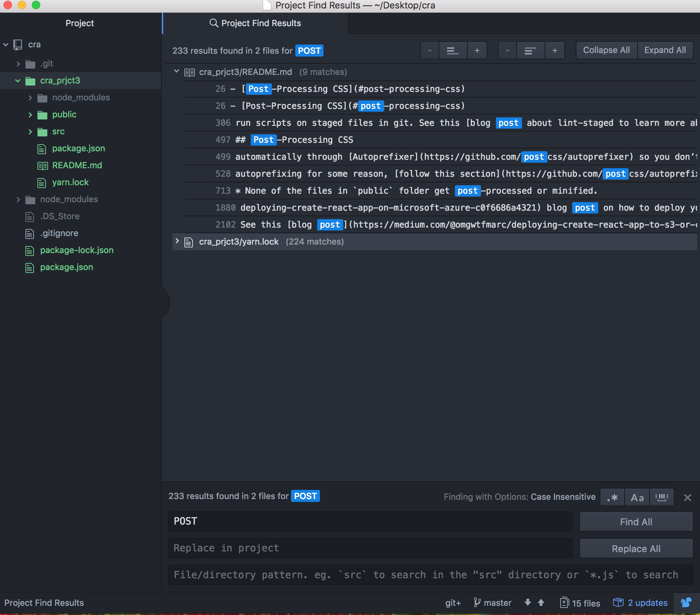Click the squirrel icon in status bar
700x615 pixels.
[x=686, y=603]
